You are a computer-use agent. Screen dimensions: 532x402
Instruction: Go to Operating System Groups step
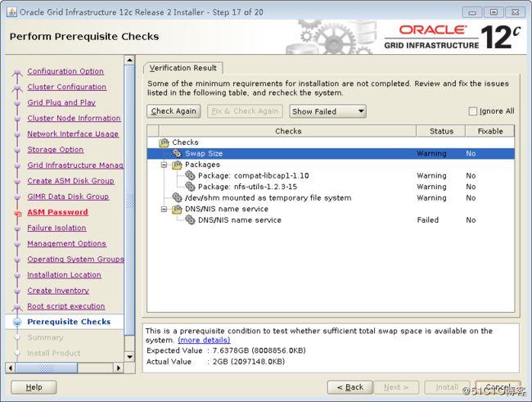point(75,259)
